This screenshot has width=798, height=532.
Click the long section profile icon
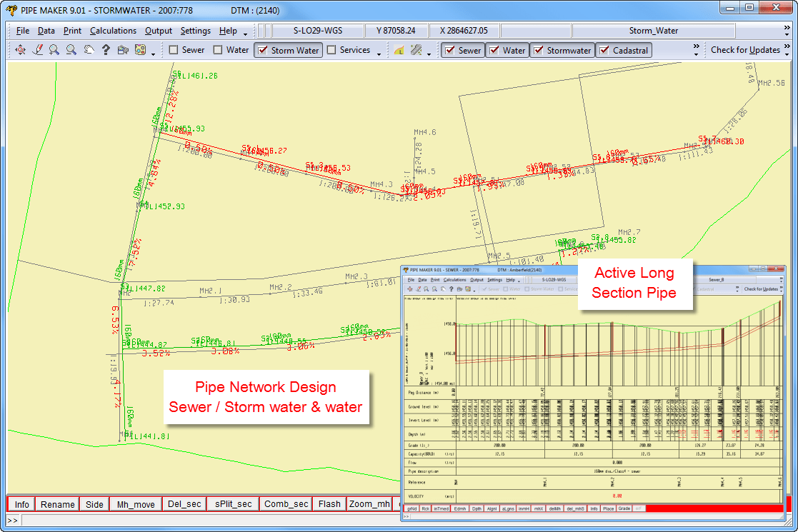[x=399, y=50]
